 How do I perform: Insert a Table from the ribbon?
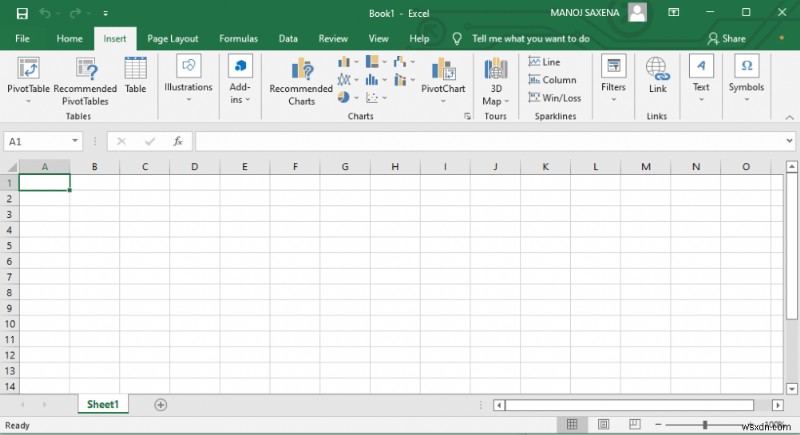[135, 69]
